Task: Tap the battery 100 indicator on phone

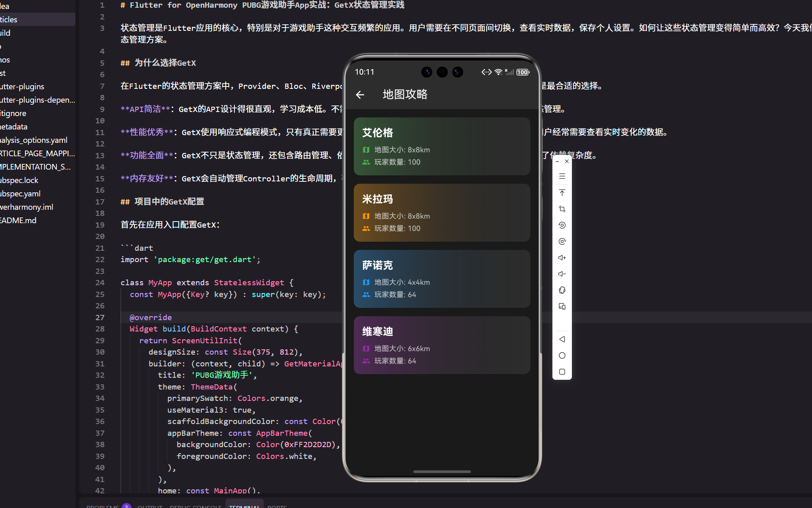Action: (523, 72)
